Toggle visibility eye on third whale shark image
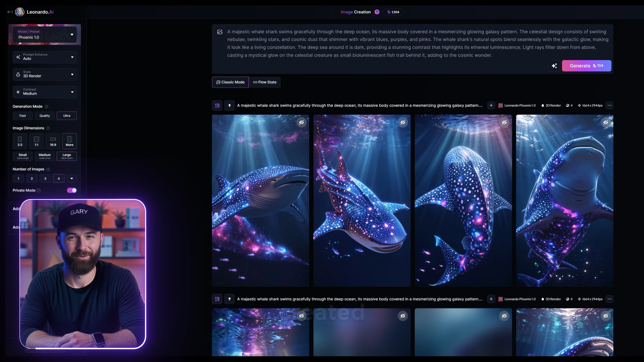 tap(504, 123)
